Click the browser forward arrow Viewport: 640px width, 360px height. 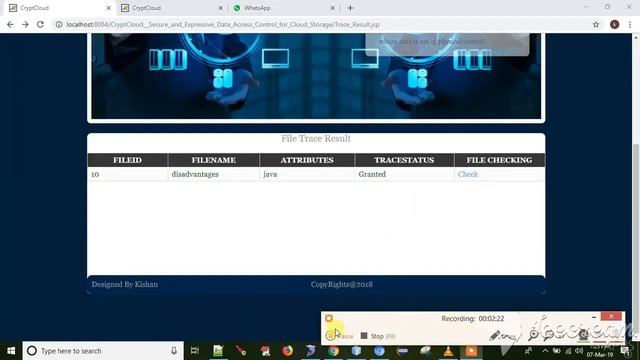click(x=25, y=24)
